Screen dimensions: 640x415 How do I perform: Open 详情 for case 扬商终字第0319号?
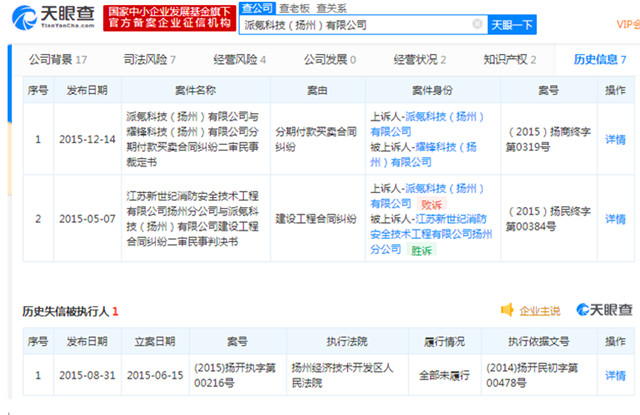(x=615, y=140)
